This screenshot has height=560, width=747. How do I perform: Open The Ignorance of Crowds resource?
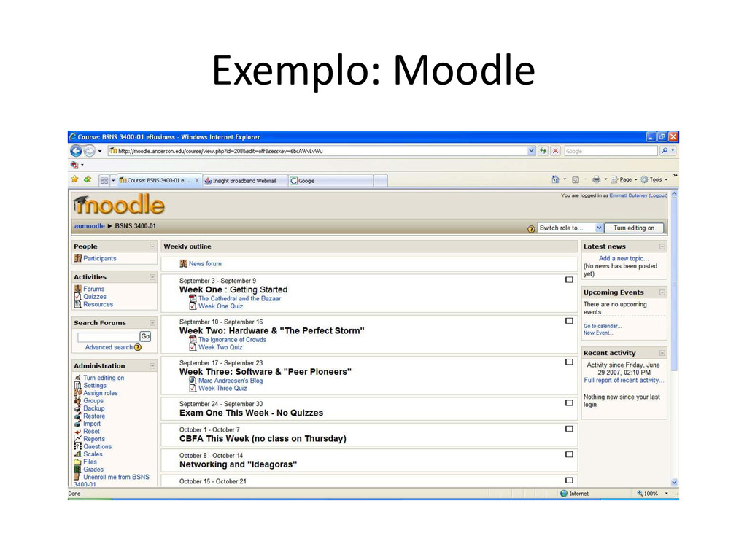point(232,340)
